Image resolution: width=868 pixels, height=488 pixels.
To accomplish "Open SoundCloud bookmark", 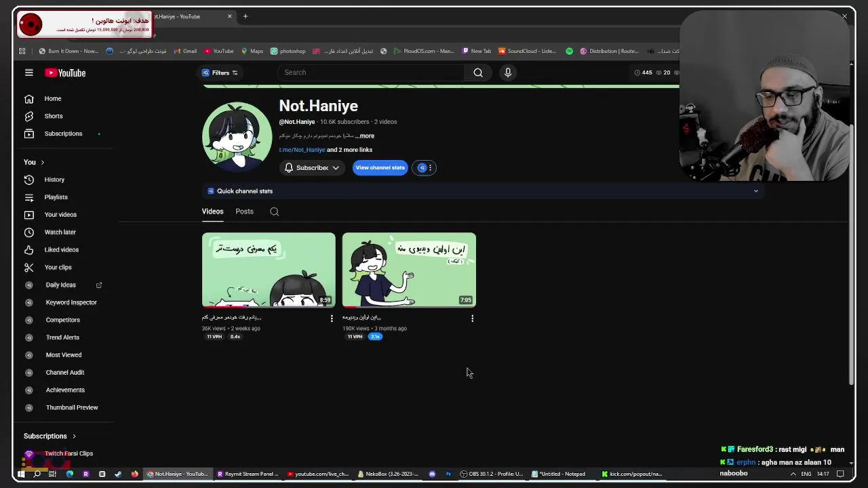I will click(527, 51).
